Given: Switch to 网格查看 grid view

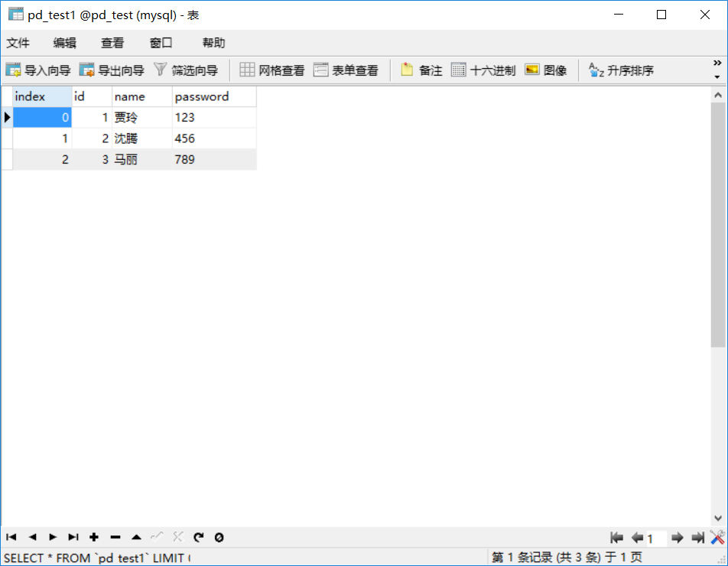Looking at the screenshot, I should [x=272, y=70].
